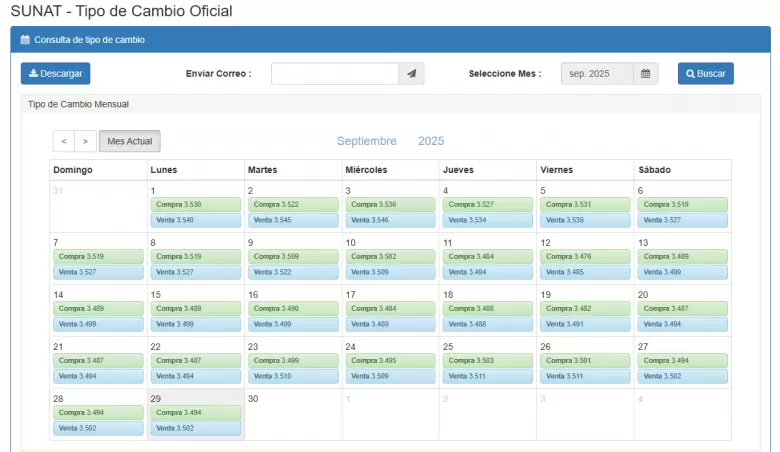Go to previous month arrow
The width and height of the screenshot is (780, 452).
click(64, 141)
